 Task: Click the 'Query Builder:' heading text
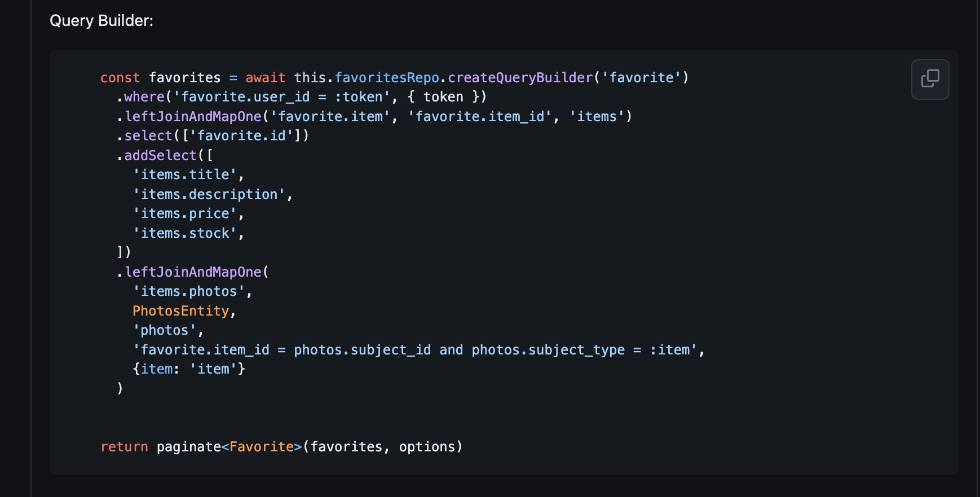pos(101,21)
